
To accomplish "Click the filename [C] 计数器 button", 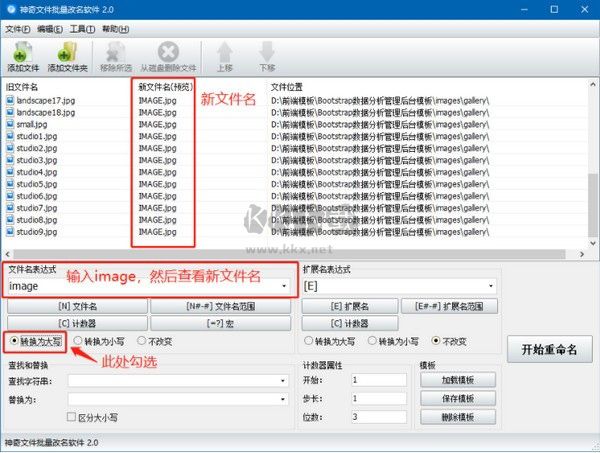I will pos(77,324).
